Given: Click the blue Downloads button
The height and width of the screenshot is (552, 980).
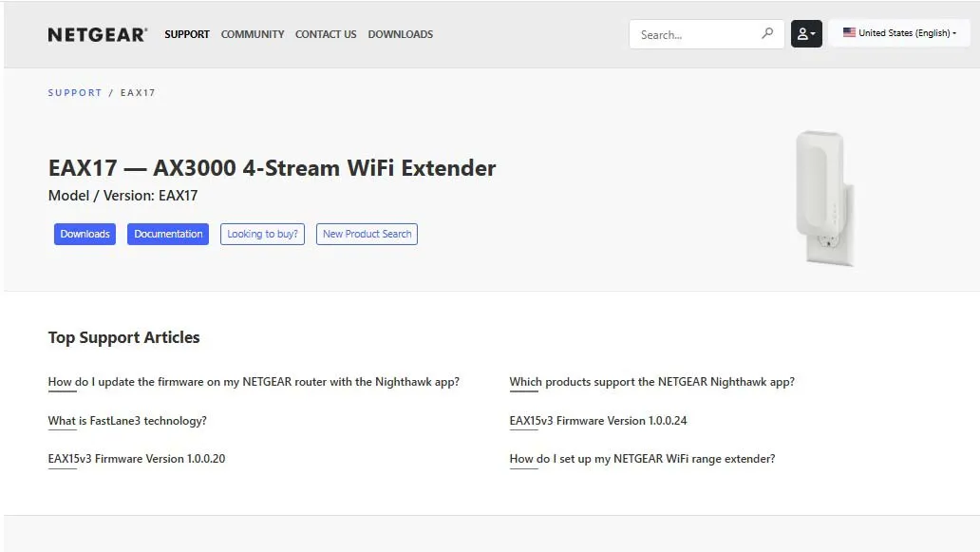Looking at the screenshot, I should (x=85, y=233).
